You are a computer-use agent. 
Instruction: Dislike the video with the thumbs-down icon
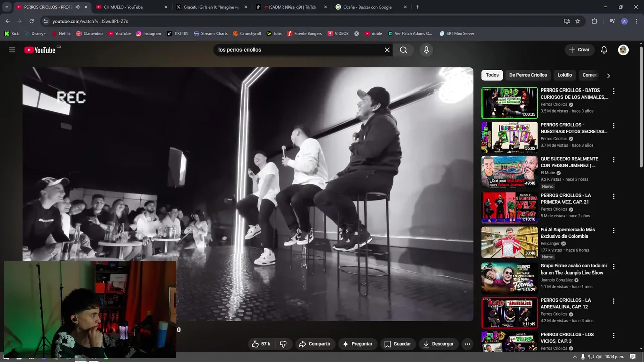pyautogui.click(x=283, y=344)
